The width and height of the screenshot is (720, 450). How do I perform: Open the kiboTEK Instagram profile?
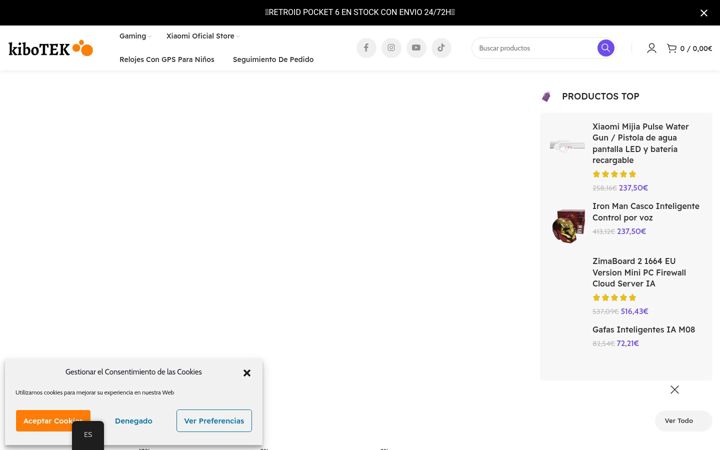point(391,48)
